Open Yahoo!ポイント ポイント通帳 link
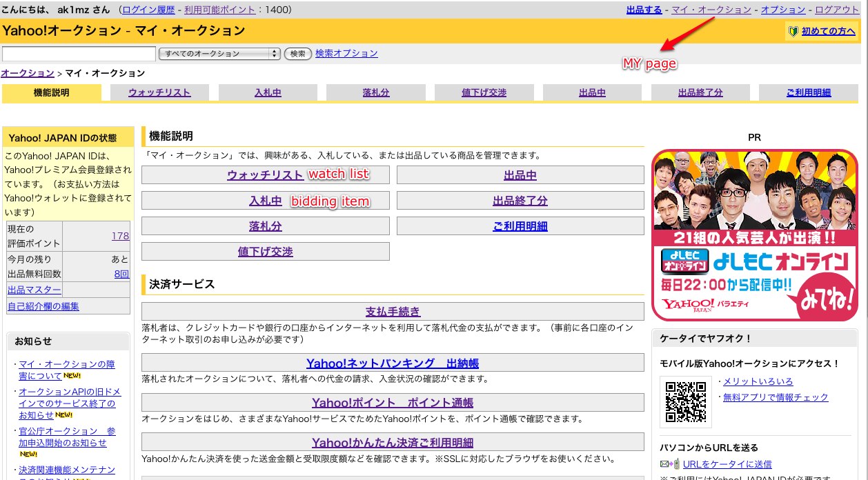Screen dimensions: 868x480 (x=393, y=403)
